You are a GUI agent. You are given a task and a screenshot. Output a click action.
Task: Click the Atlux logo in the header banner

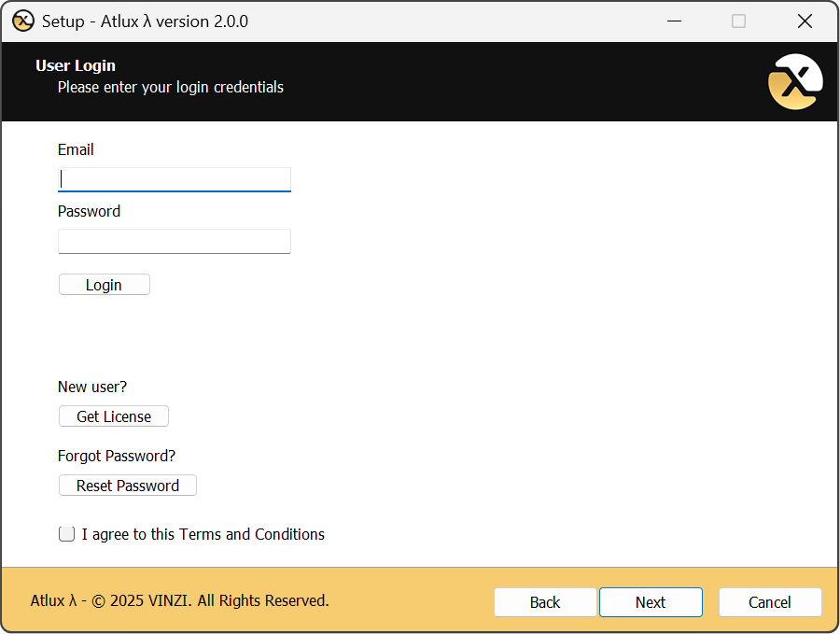click(x=794, y=81)
